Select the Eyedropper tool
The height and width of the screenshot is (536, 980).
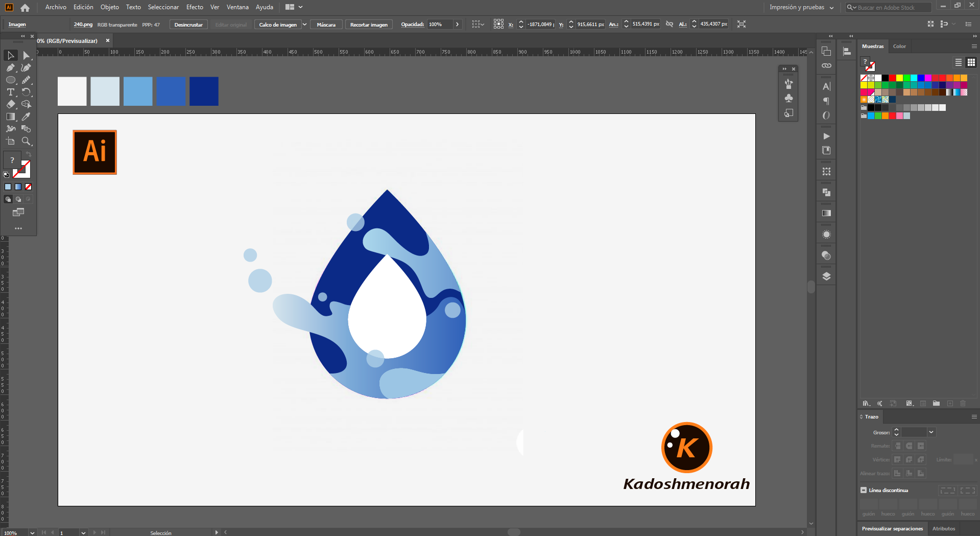(26, 116)
